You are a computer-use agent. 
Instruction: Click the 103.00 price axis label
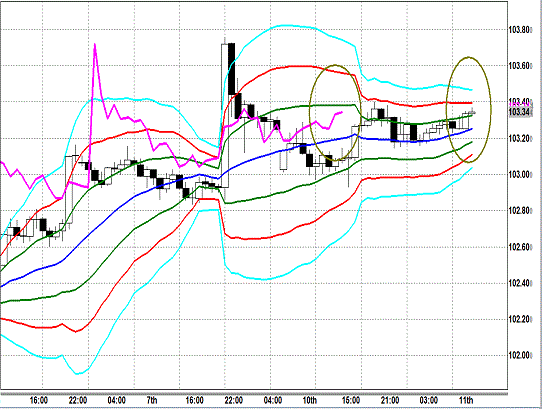[x=520, y=175]
